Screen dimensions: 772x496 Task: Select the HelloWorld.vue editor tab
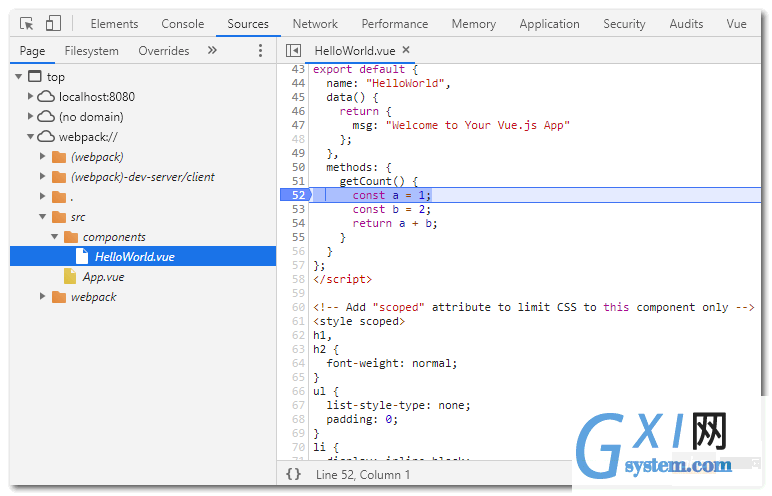point(354,51)
